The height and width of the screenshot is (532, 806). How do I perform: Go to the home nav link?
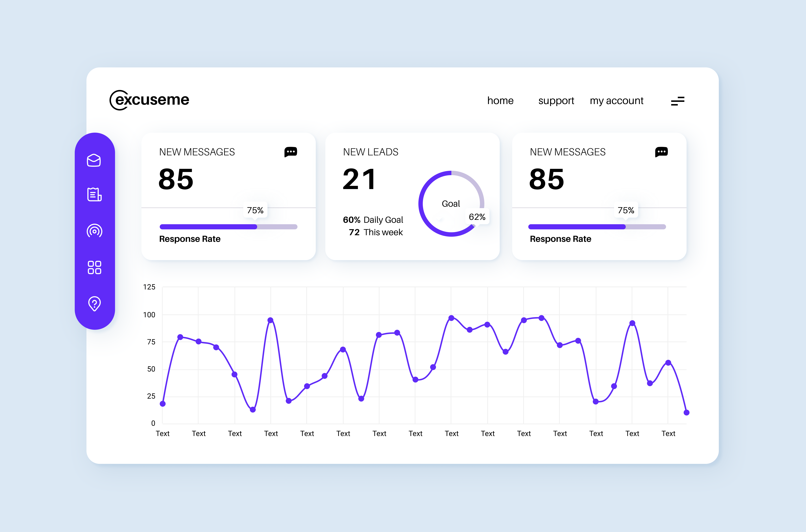coord(500,101)
